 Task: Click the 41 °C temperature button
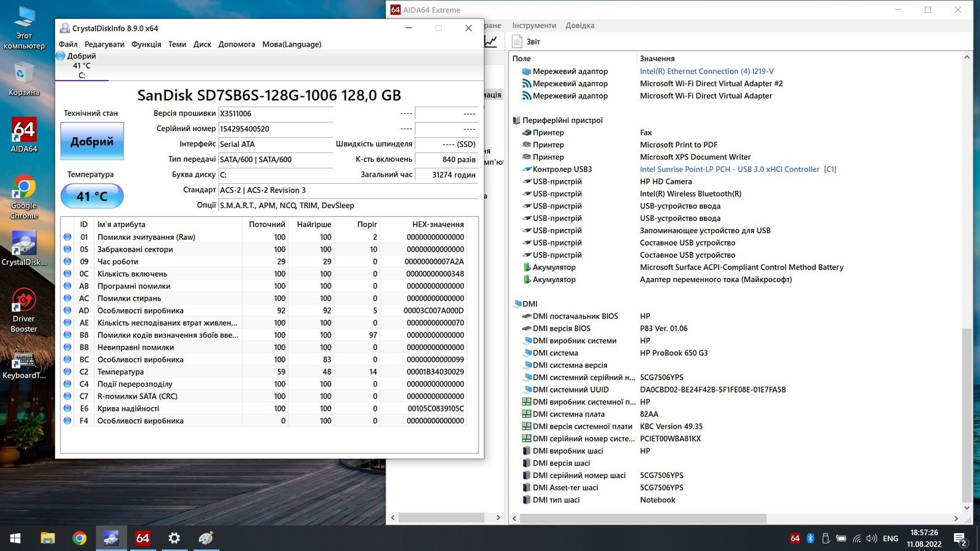pyautogui.click(x=92, y=196)
